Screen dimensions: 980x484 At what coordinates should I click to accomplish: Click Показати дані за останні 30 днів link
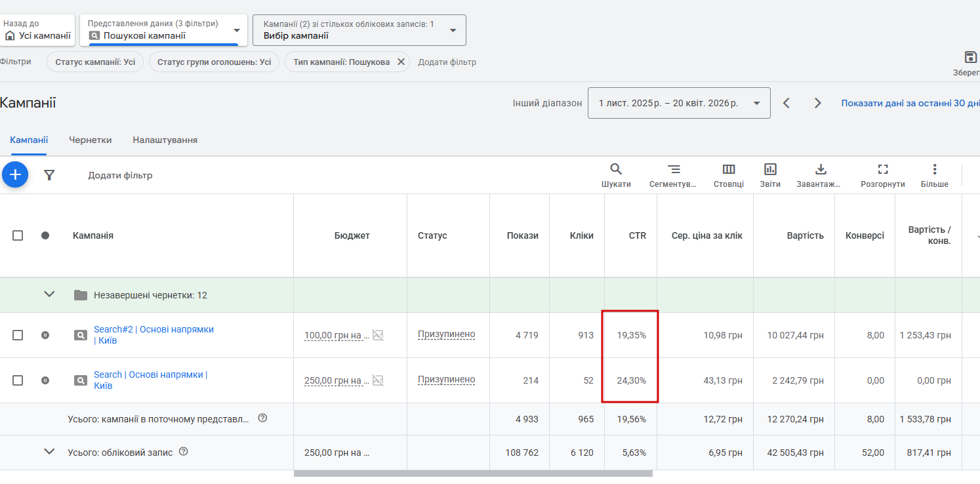click(x=910, y=103)
